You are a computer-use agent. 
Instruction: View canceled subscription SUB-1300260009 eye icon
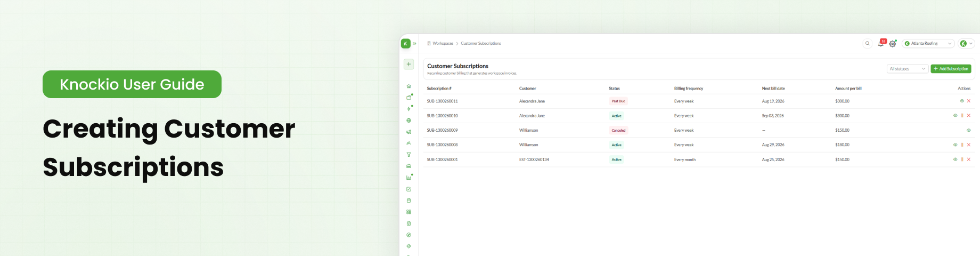tap(969, 130)
